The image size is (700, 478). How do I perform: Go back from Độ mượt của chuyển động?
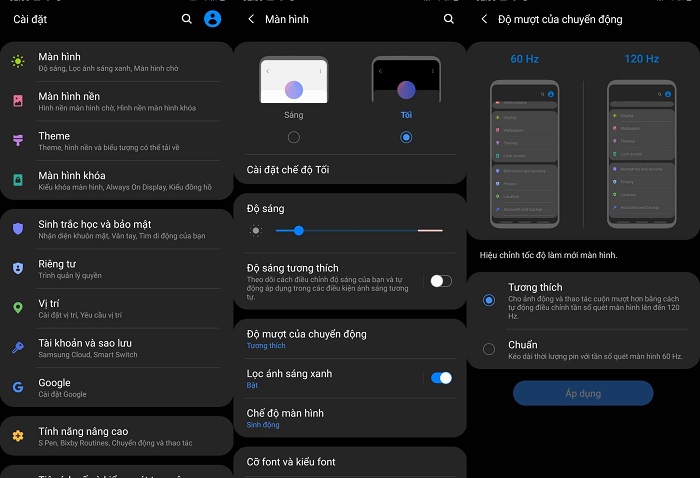tap(484, 19)
